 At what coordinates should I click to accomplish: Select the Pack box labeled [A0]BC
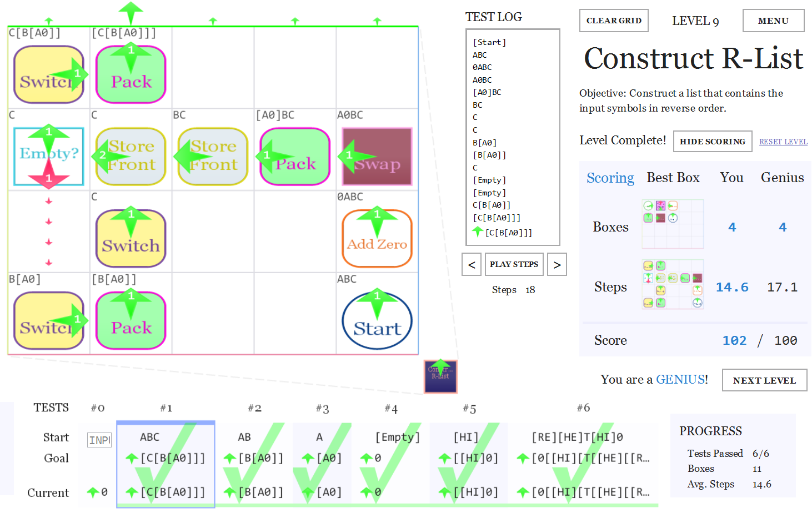click(295, 157)
